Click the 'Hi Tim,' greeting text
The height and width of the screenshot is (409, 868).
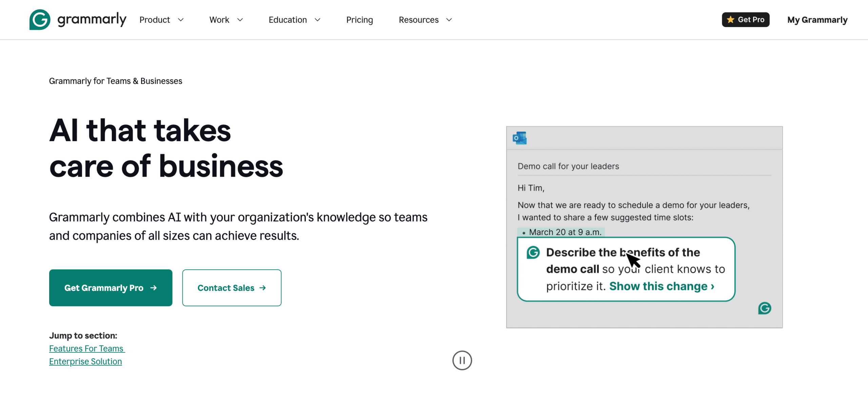(x=531, y=188)
